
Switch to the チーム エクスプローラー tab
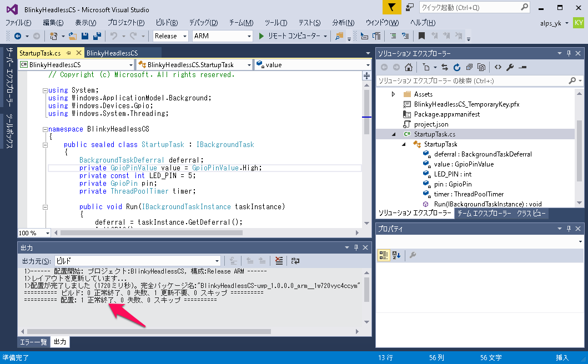[x=484, y=213]
